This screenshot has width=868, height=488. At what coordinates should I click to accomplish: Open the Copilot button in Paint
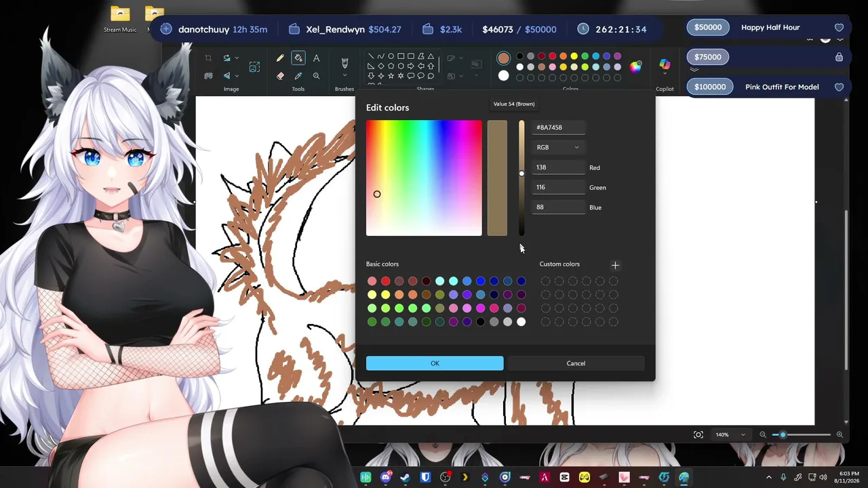665,64
